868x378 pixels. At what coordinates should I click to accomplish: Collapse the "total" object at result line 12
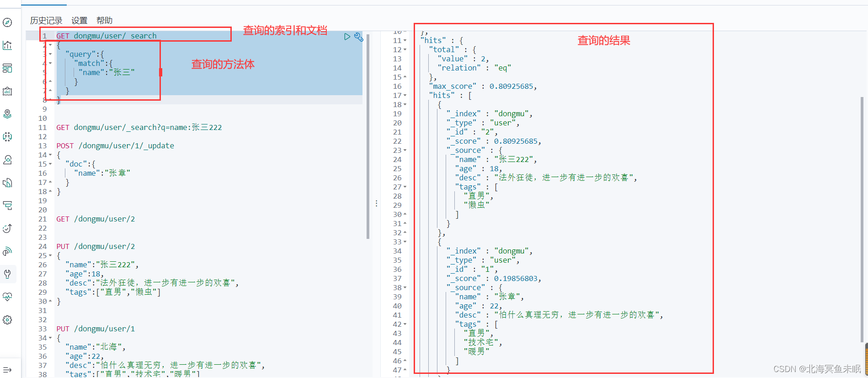point(405,49)
